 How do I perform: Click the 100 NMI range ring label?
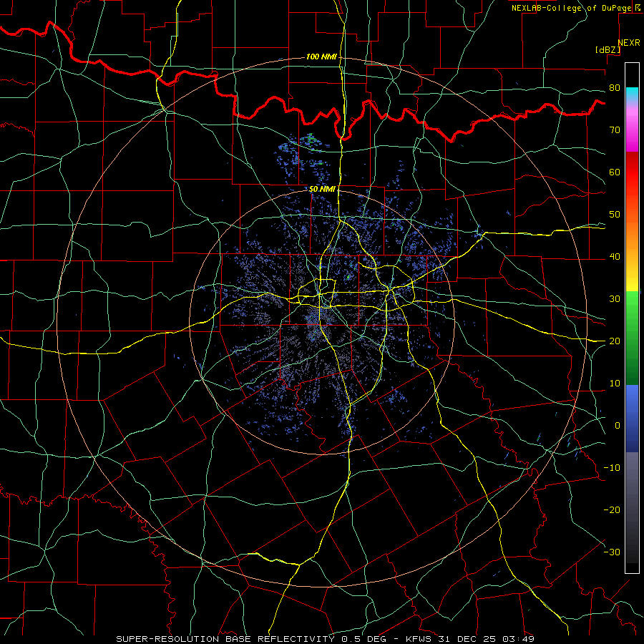[321, 57]
